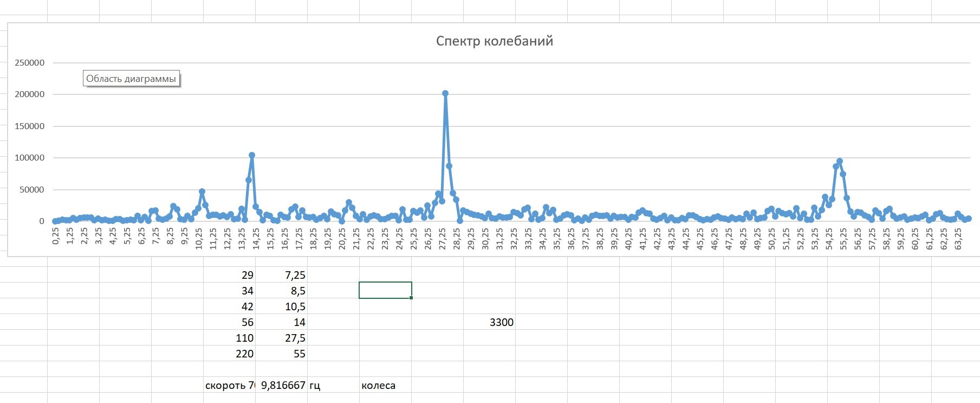Viewport: 980px width, 403px height.
Task: Select cell containing 42
Action: (229, 306)
